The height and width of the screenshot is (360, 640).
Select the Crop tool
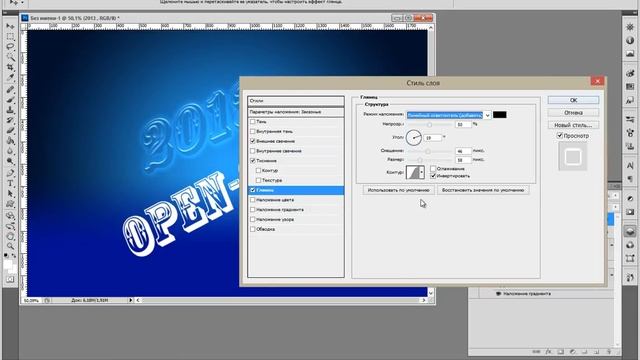[10, 67]
